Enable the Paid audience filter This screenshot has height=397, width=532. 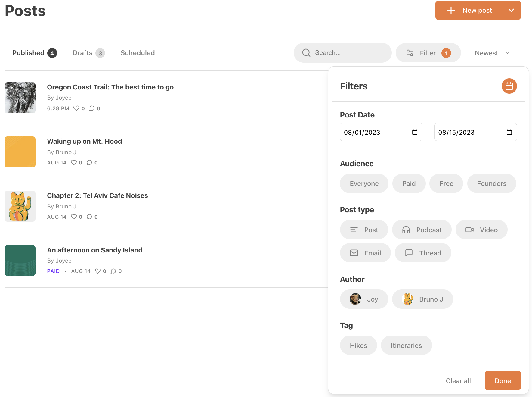[409, 183]
